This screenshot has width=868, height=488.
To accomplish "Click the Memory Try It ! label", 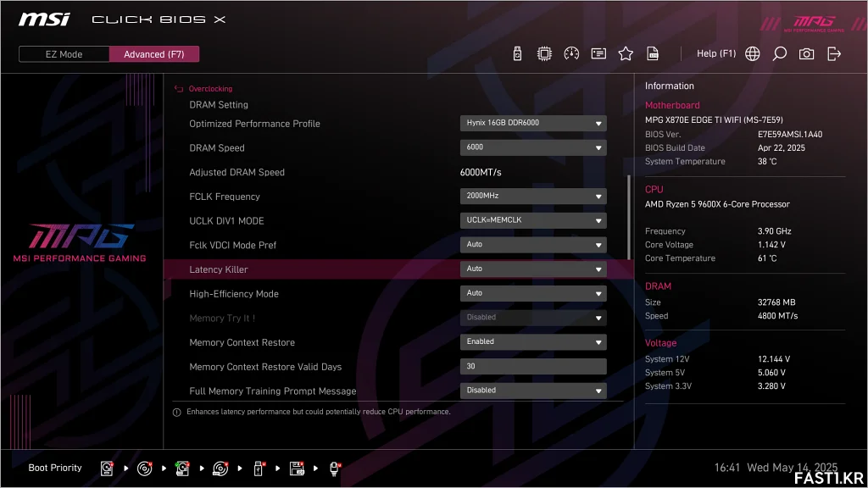I will tap(222, 319).
